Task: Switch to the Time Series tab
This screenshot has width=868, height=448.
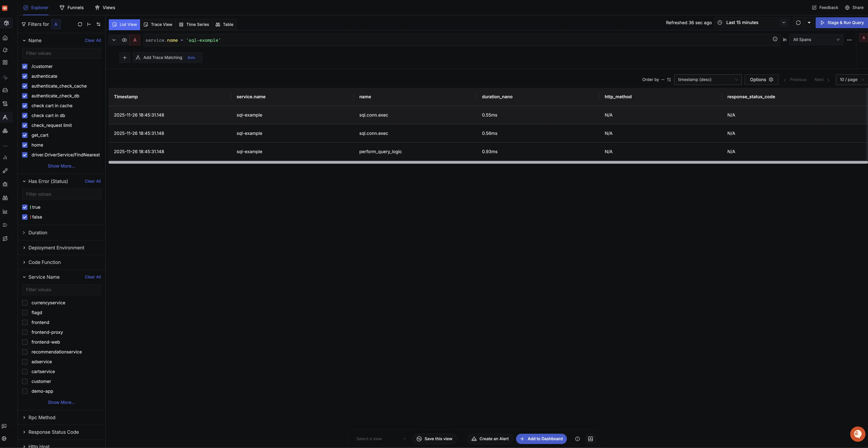Action: (194, 24)
